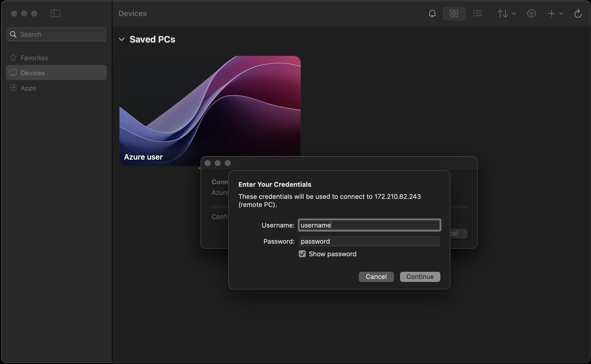
Task: Refresh the devices list
Action: pos(578,14)
